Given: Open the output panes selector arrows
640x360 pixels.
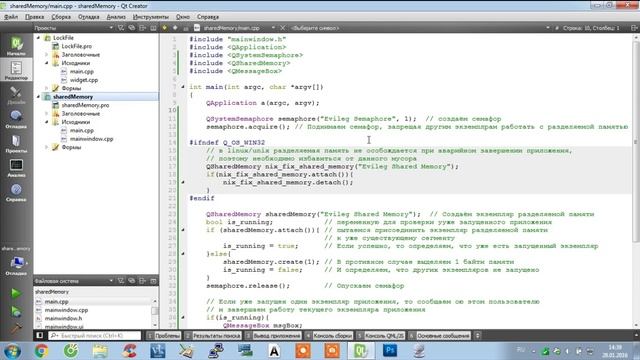Looking at the screenshot, I should coord(477,336).
